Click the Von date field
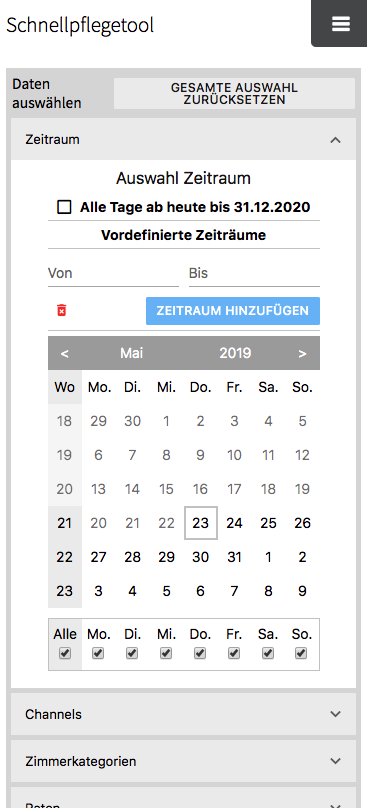367x808 pixels. point(113,273)
